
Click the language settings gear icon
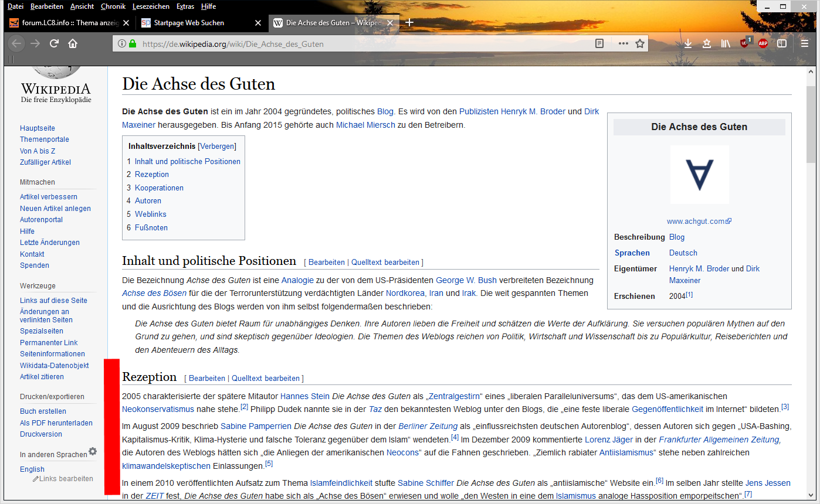click(x=93, y=452)
